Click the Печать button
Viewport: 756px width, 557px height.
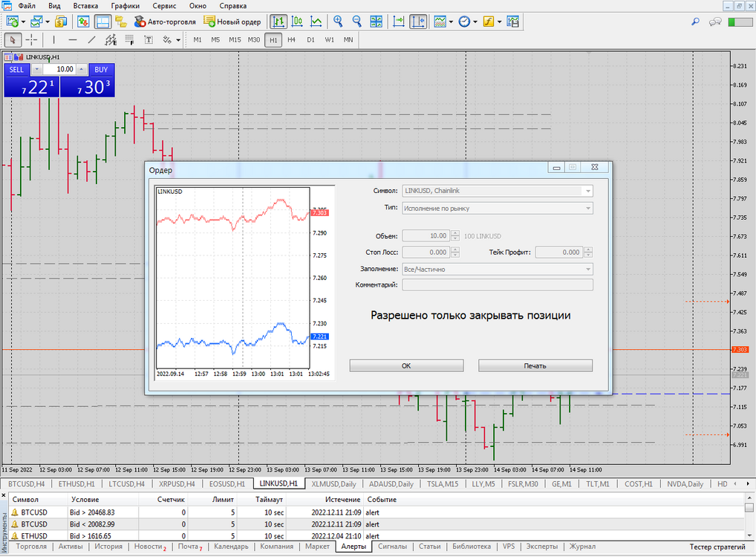click(535, 366)
